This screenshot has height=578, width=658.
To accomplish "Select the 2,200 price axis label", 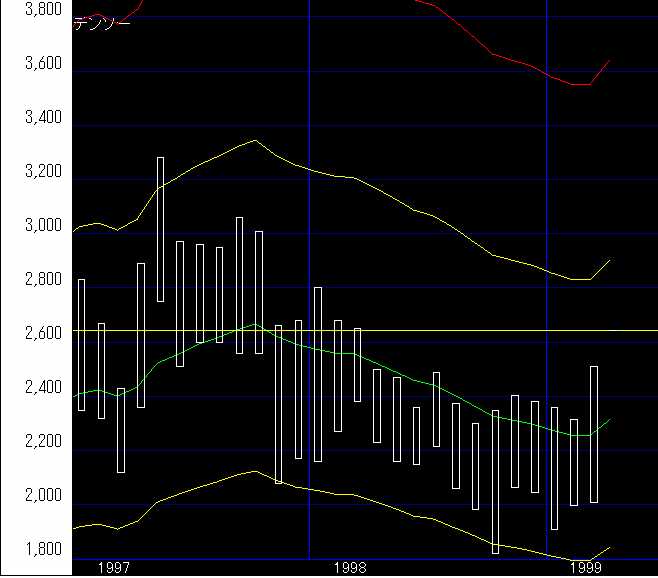I will coord(42,442).
